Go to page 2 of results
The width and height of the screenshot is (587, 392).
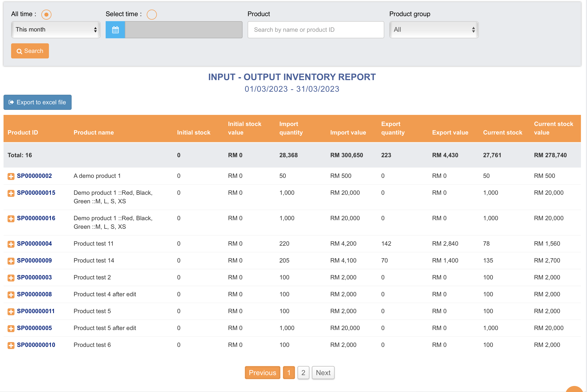click(x=303, y=373)
